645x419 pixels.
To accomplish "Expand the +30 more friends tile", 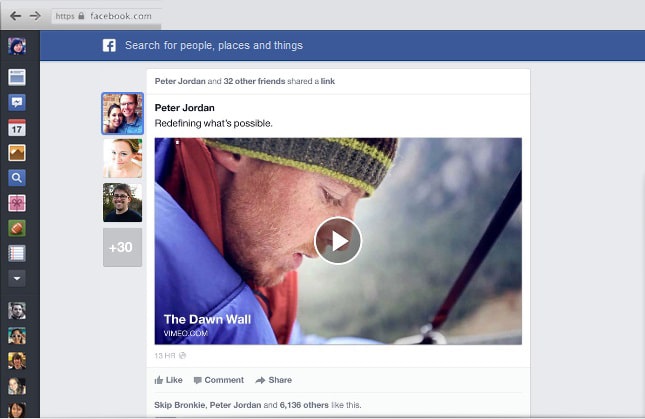I will (122, 247).
